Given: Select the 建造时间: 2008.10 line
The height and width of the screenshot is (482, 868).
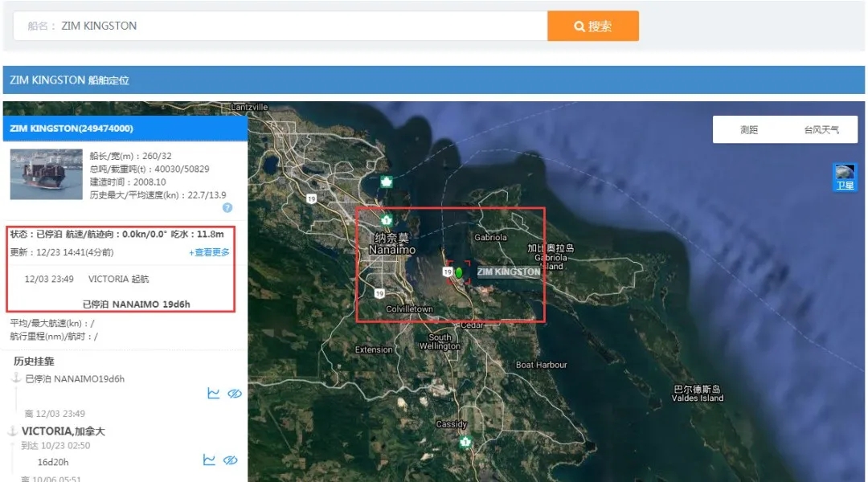Looking at the screenshot, I should [x=128, y=182].
